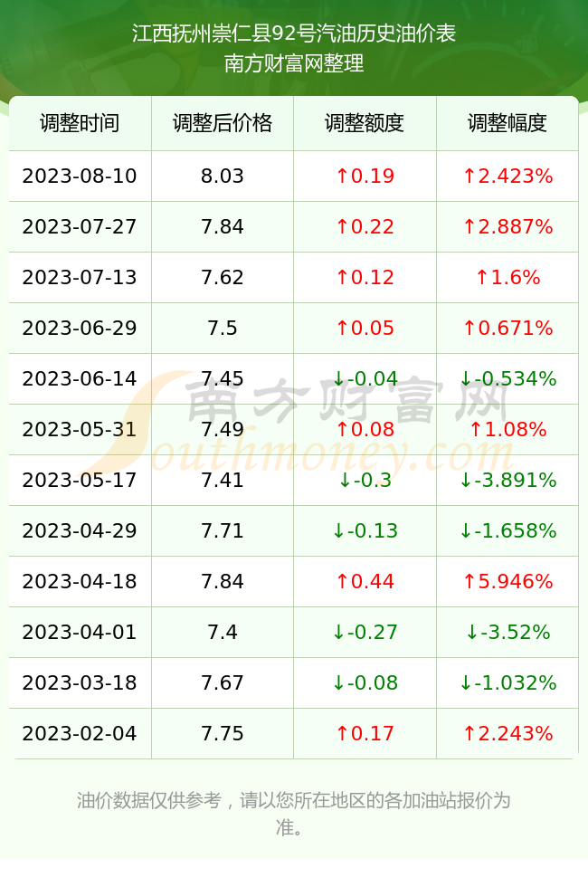Click the ↑5.946% percentage value
This screenshot has height=887, width=588.
coord(507,581)
